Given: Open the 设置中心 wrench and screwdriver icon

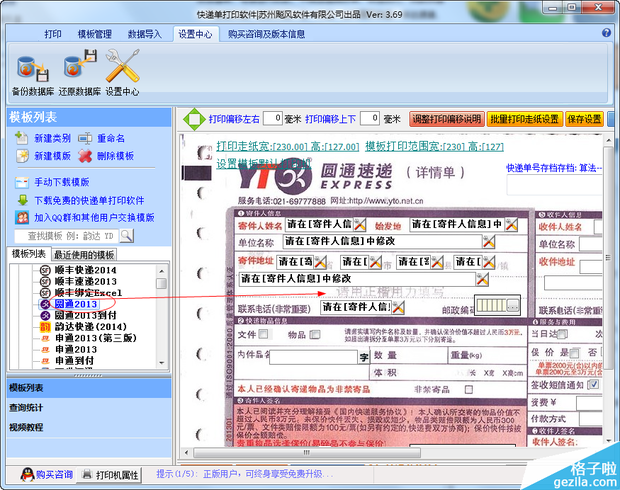Looking at the screenshot, I should pos(122,66).
